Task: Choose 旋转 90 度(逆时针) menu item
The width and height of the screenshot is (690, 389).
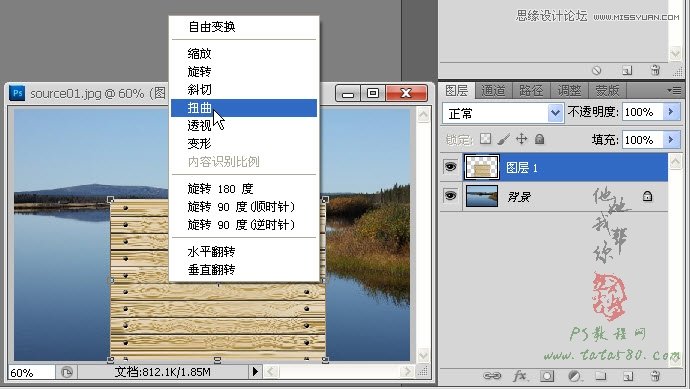Action: (x=241, y=225)
